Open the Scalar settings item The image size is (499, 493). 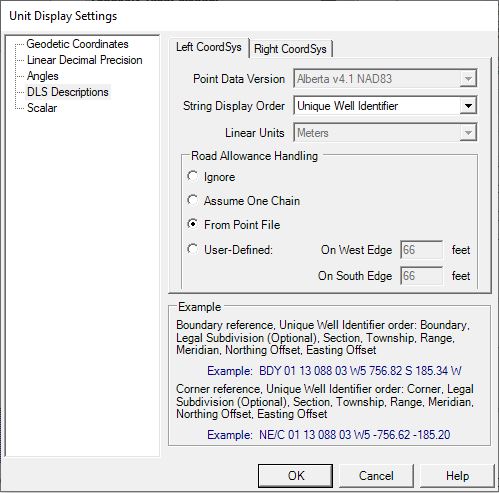point(42,108)
